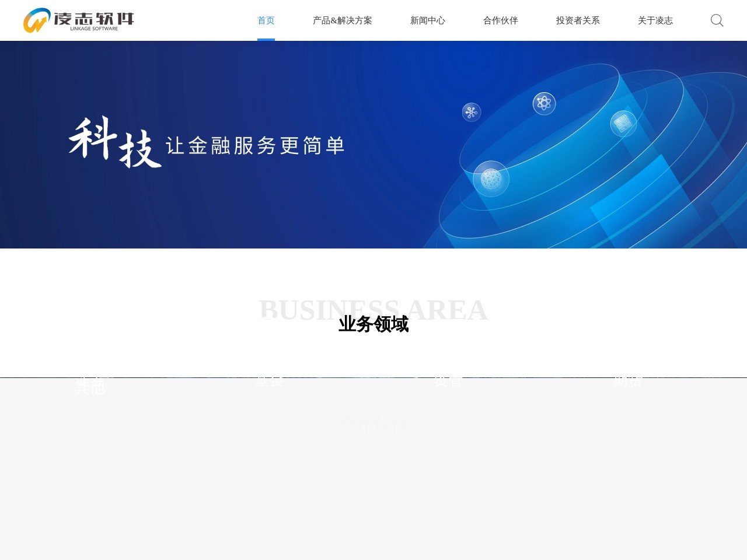Click the atom icon in the banner
The width and height of the screenshot is (747, 560).
click(544, 104)
